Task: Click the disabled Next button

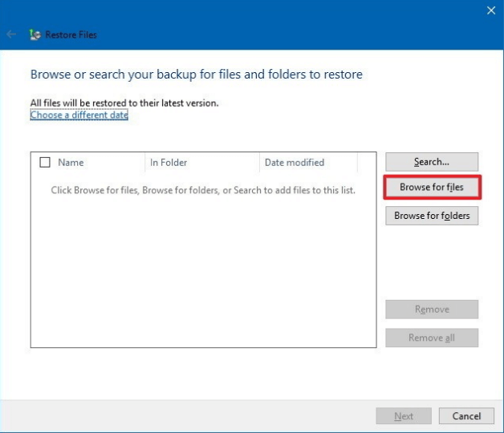Action: click(404, 416)
